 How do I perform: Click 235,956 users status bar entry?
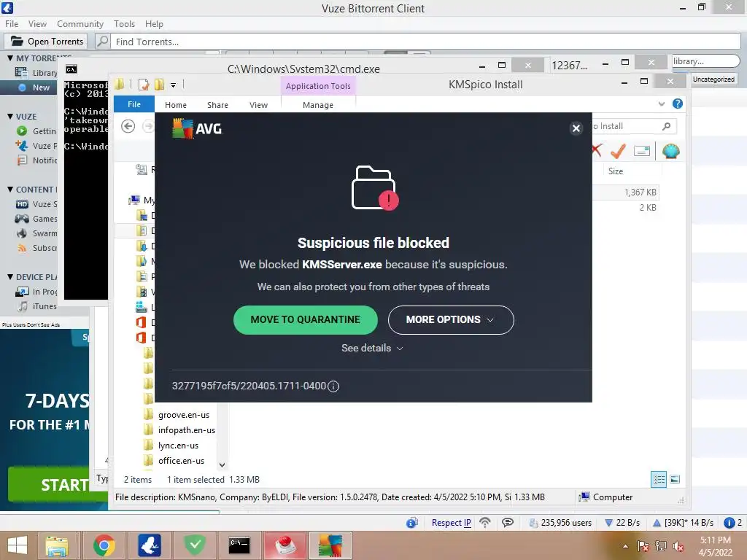click(x=560, y=522)
